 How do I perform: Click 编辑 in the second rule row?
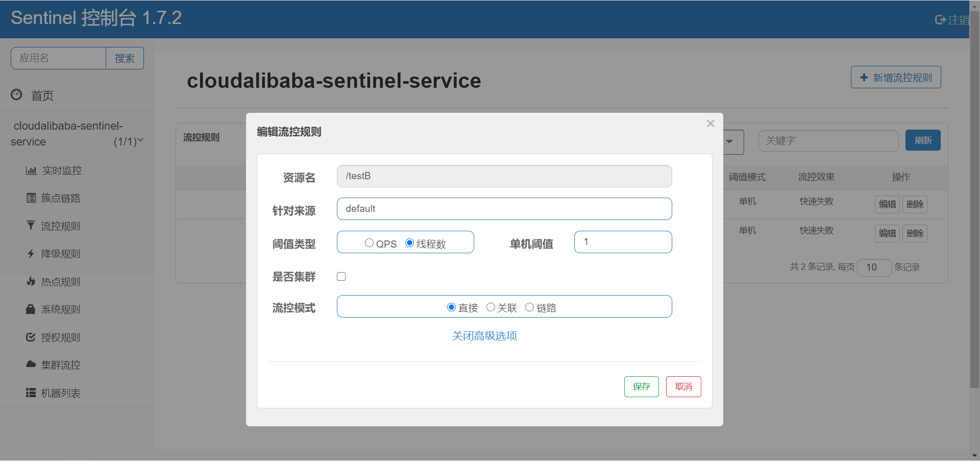coord(887,233)
